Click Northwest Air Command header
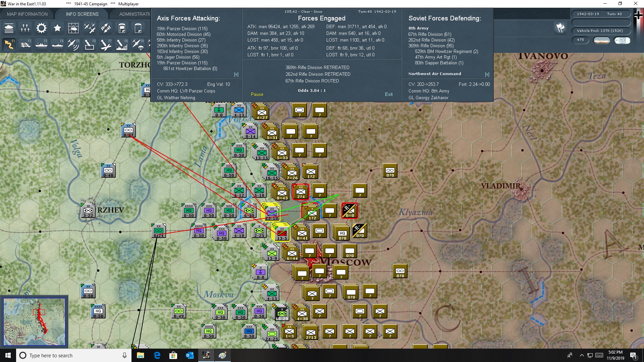The height and width of the screenshot is (362, 644). 435,74
